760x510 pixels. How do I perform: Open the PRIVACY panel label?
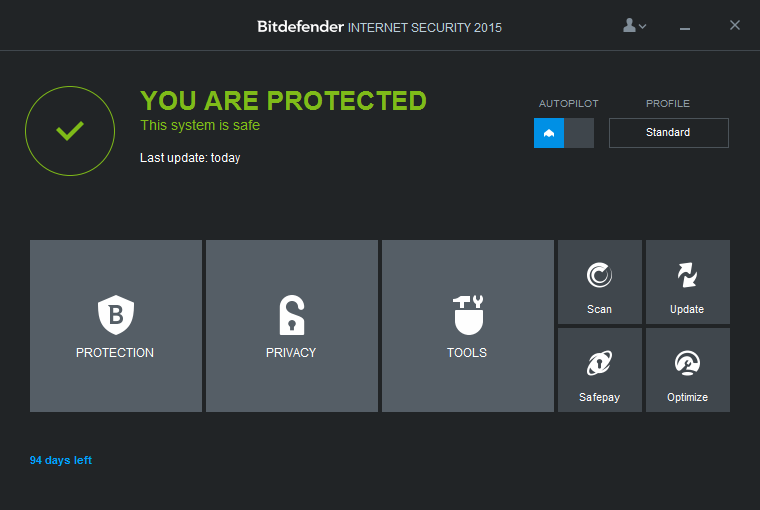pyautogui.click(x=291, y=353)
